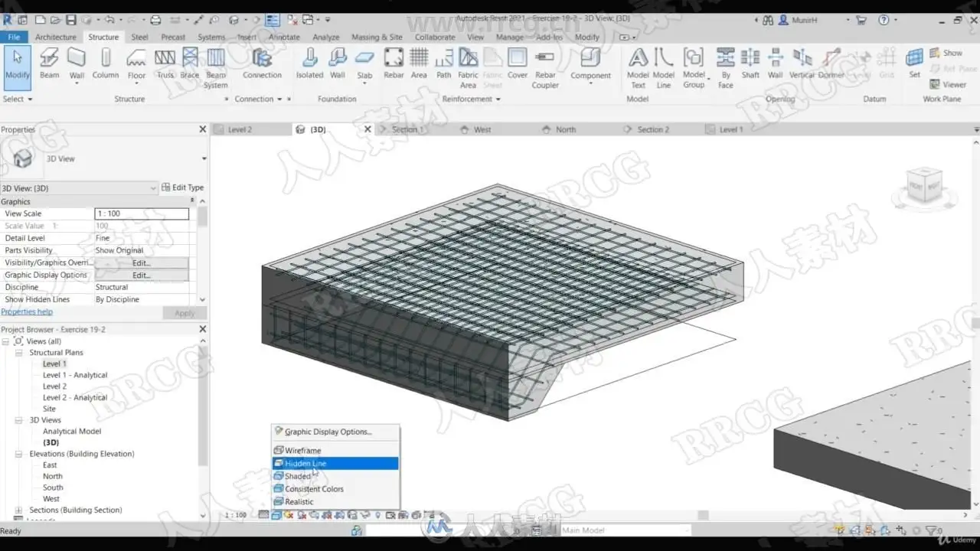
Task: Select the Brace tool
Action: click(190, 63)
